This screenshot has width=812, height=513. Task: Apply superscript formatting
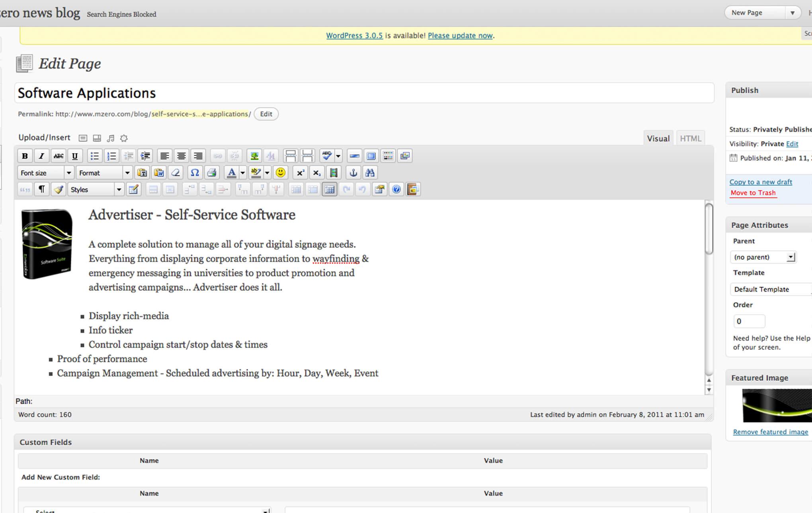(299, 172)
